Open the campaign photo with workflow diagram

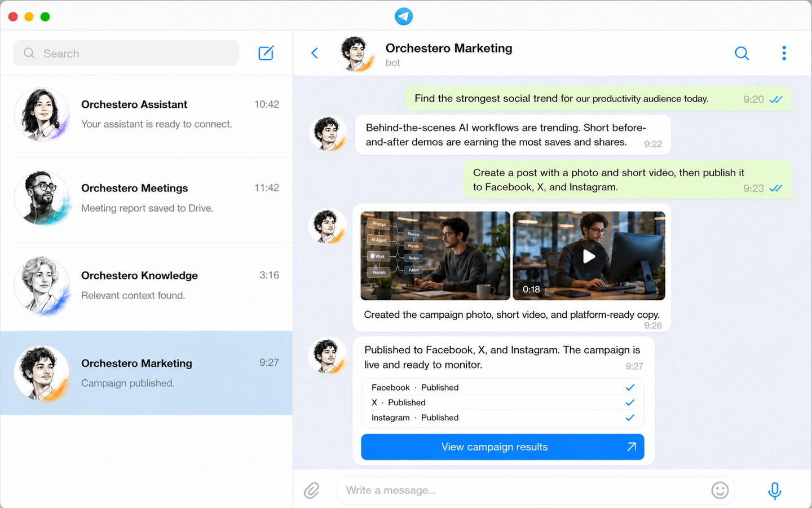point(435,256)
